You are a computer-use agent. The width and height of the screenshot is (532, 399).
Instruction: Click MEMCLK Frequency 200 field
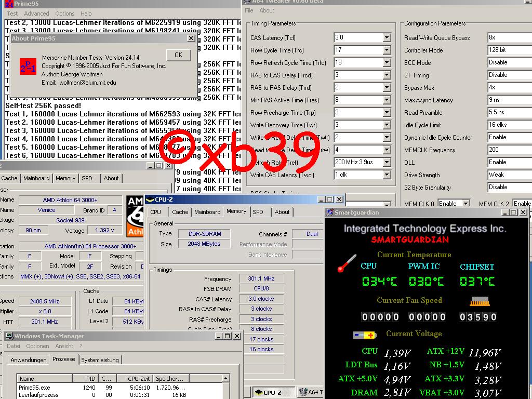click(510, 150)
